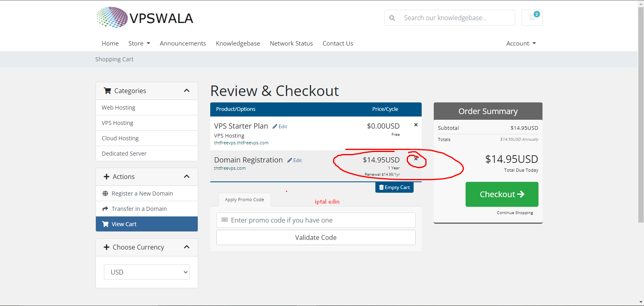Image resolution: width=644 pixels, height=306 pixels.
Task: Select the Apply Promo Code tab
Action: point(244,200)
